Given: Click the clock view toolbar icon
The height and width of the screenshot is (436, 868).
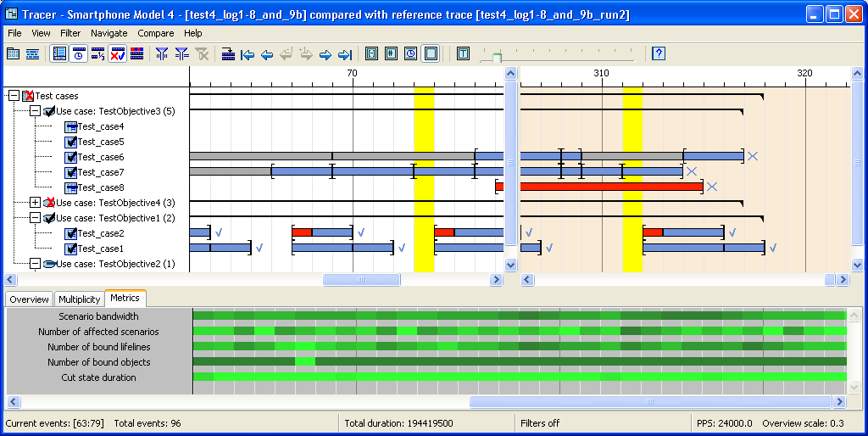Looking at the screenshot, I should [78, 54].
